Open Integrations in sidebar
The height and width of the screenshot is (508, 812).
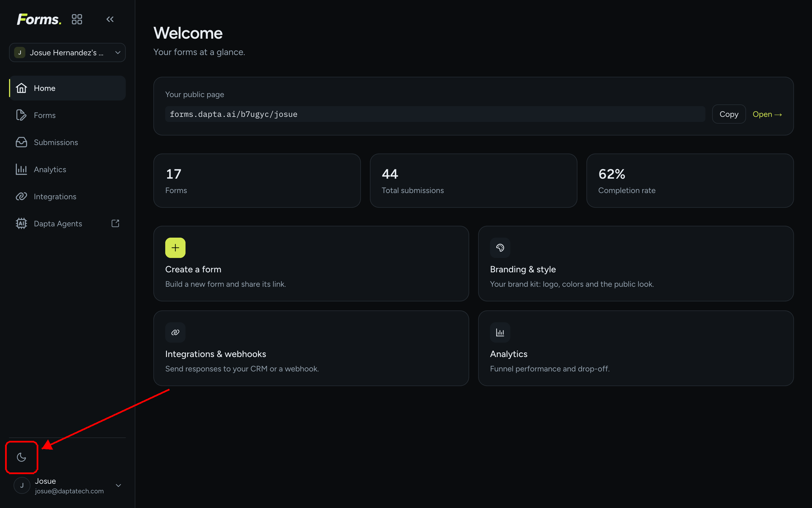67,196
